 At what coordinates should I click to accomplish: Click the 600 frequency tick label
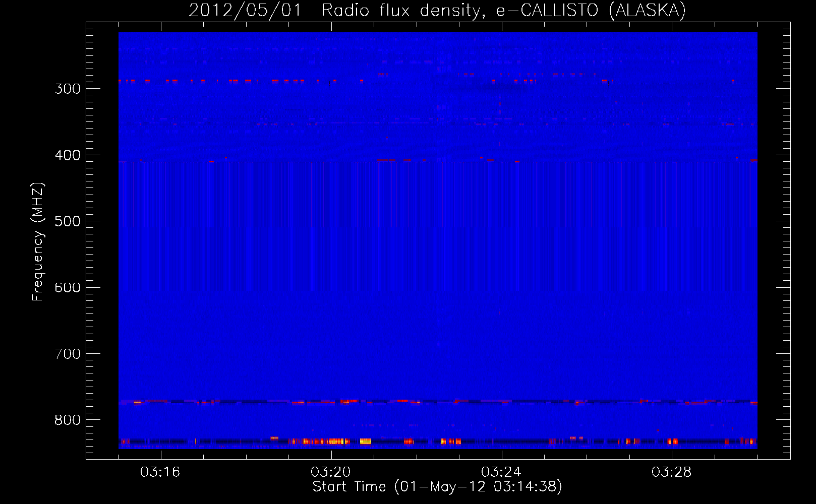click(68, 288)
